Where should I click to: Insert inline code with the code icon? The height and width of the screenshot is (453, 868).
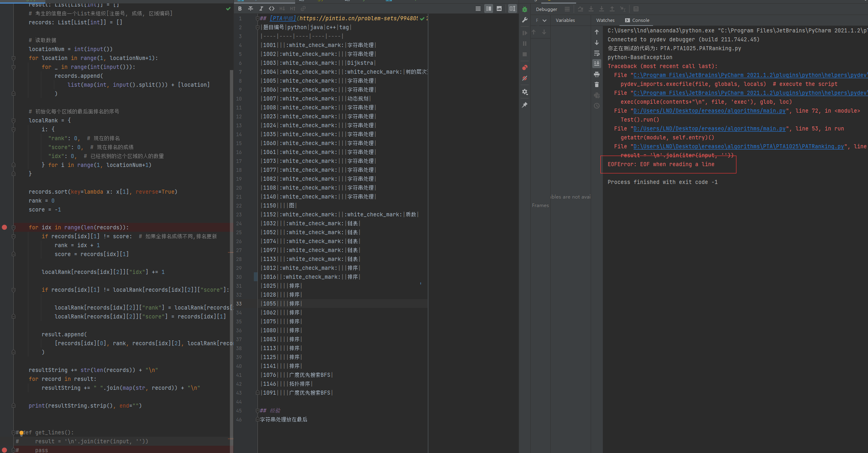click(x=272, y=9)
